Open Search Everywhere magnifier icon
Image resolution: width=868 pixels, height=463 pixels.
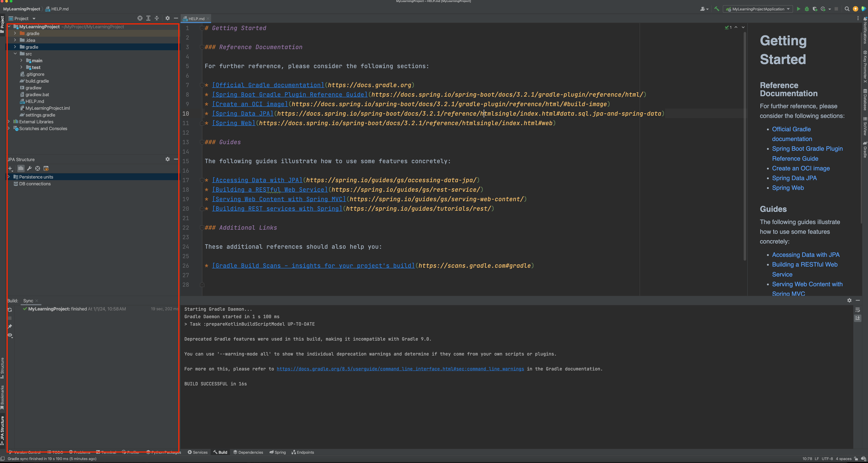coord(847,9)
